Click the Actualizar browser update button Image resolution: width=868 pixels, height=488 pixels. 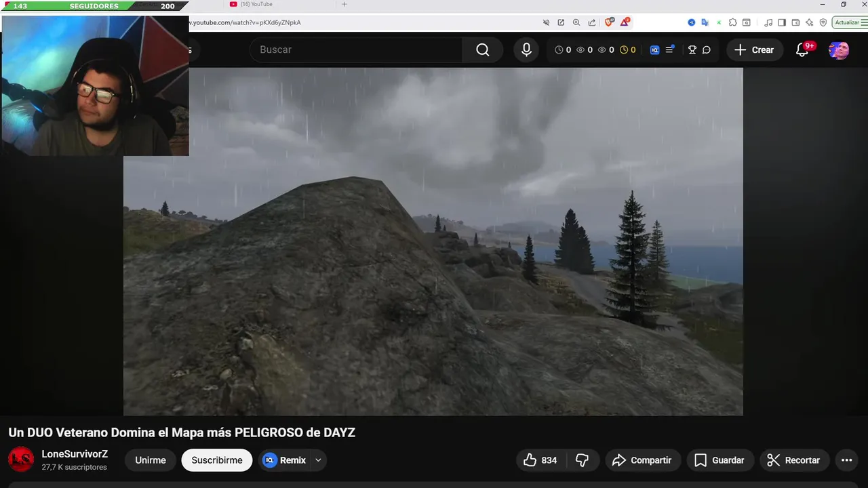click(x=847, y=22)
